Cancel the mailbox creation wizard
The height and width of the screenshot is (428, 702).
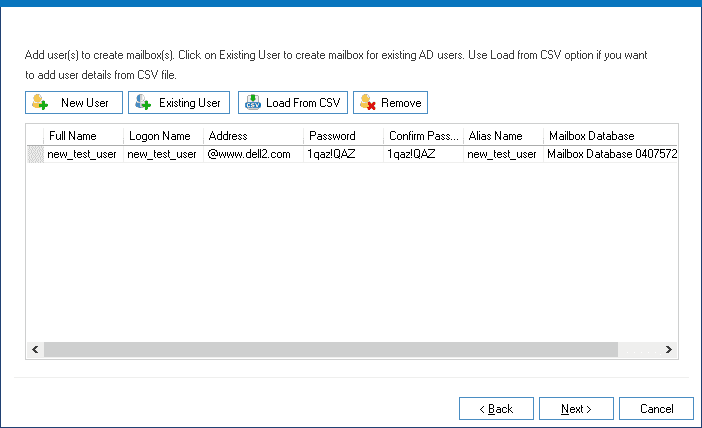click(656, 409)
